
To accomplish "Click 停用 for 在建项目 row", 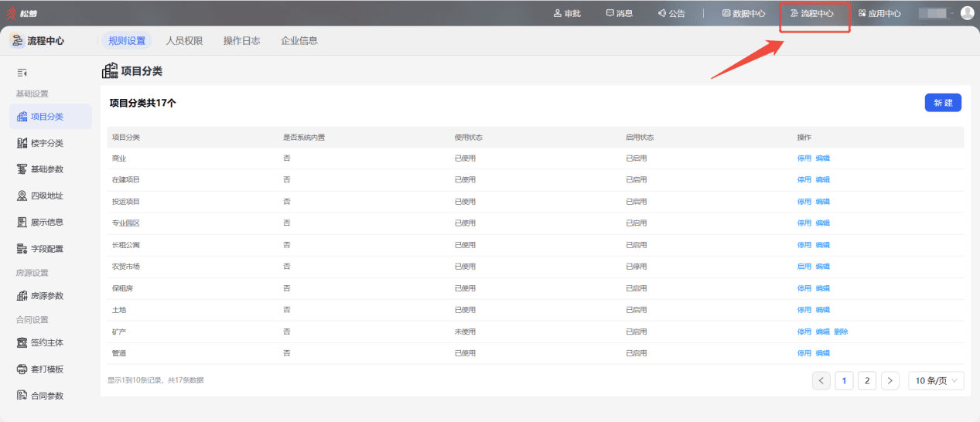I will tap(804, 179).
